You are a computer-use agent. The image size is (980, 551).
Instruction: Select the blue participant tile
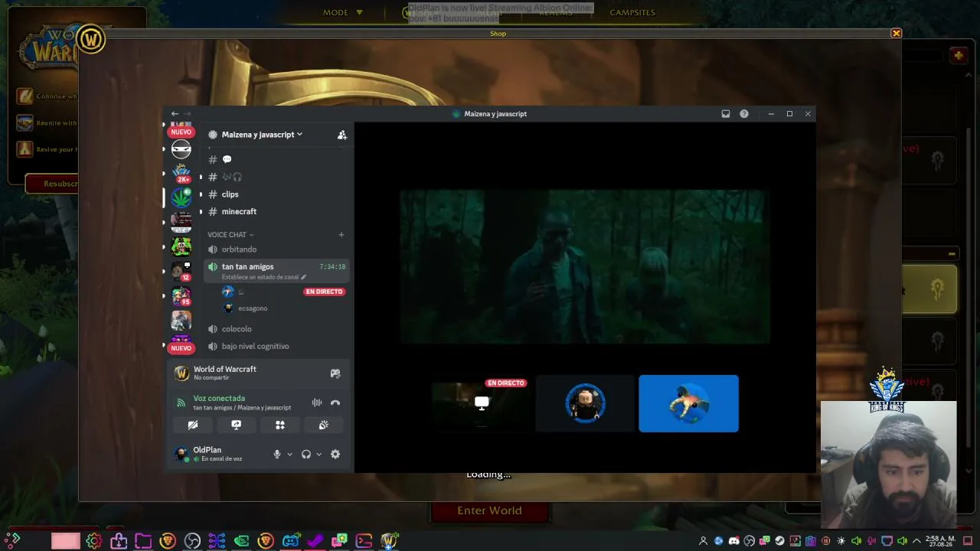[x=688, y=403]
